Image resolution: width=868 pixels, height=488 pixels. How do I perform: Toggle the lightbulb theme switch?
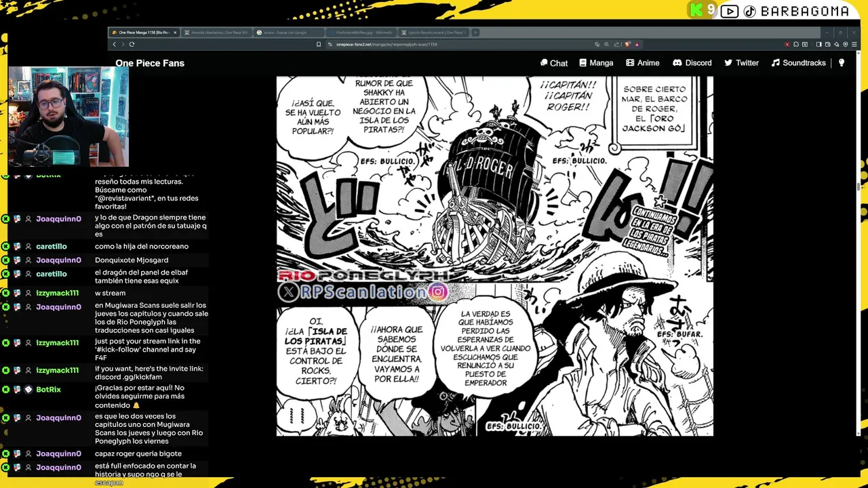[x=842, y=63]
